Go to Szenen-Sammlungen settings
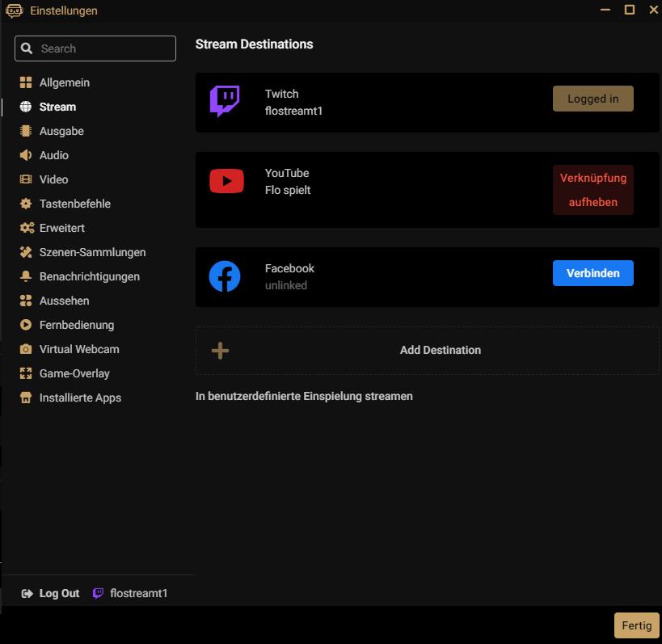Screen dimensions: 662x644 [x=92, y=252]
